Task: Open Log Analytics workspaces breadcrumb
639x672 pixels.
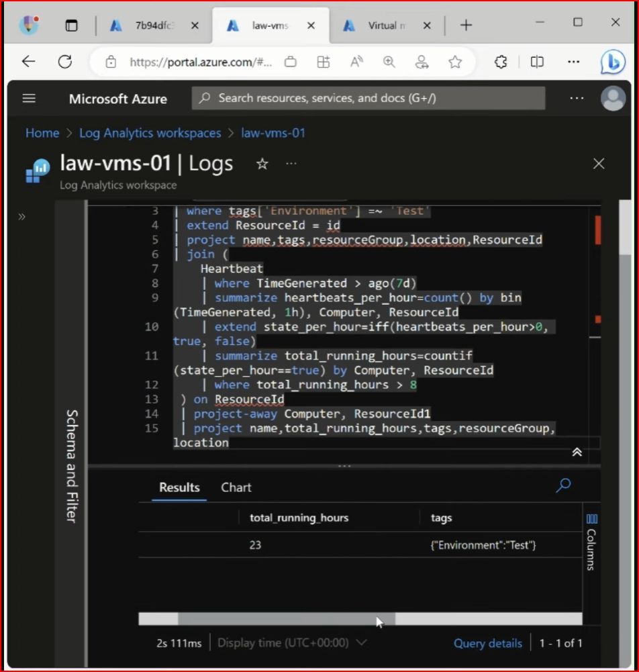Action: pos(150,133)
